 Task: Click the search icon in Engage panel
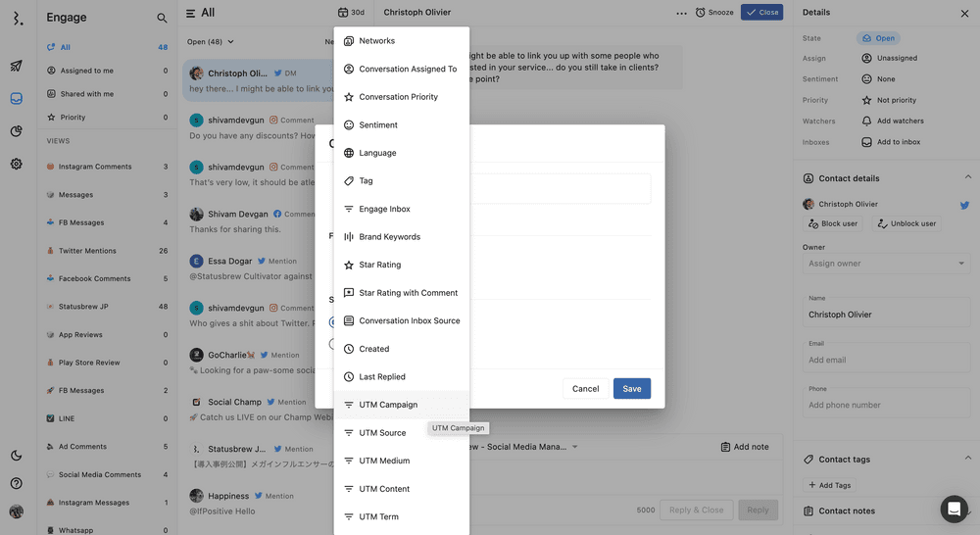coord(162,18)
